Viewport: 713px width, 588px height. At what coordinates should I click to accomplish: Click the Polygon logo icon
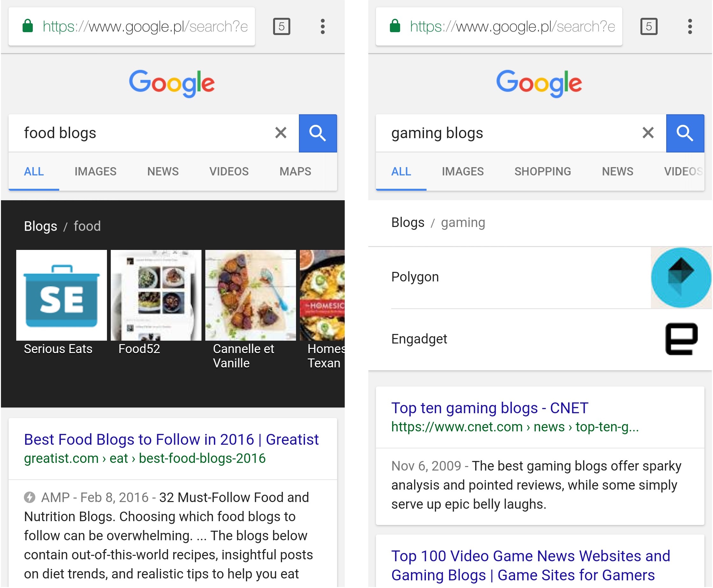[x=681, y=278]
